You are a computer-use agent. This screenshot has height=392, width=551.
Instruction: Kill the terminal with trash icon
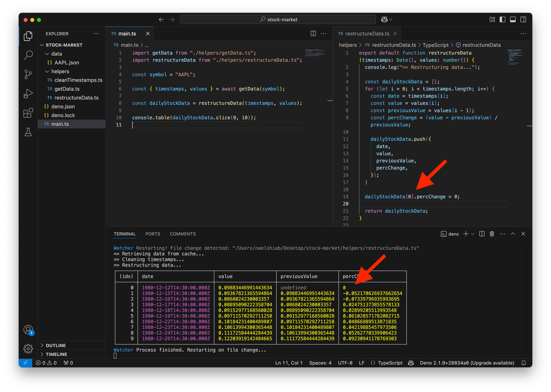(x=492, y=234)
